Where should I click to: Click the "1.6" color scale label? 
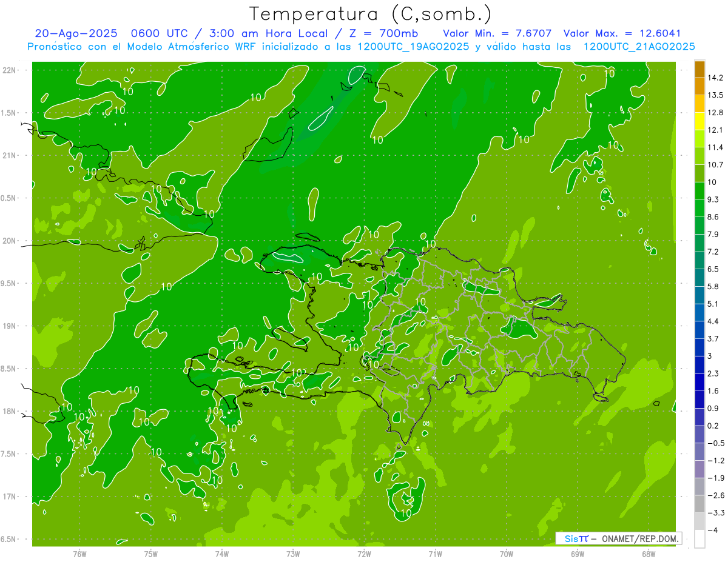(x=713, y=390)
